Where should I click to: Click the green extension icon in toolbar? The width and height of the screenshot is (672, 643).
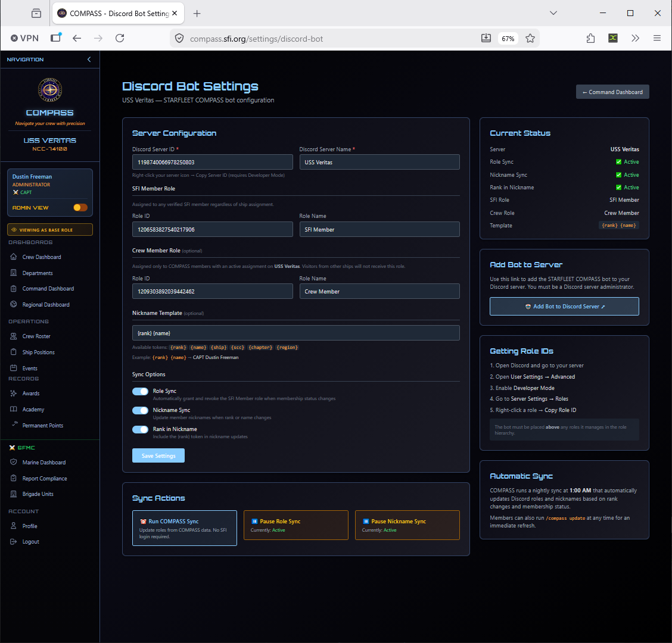(613, 38)
